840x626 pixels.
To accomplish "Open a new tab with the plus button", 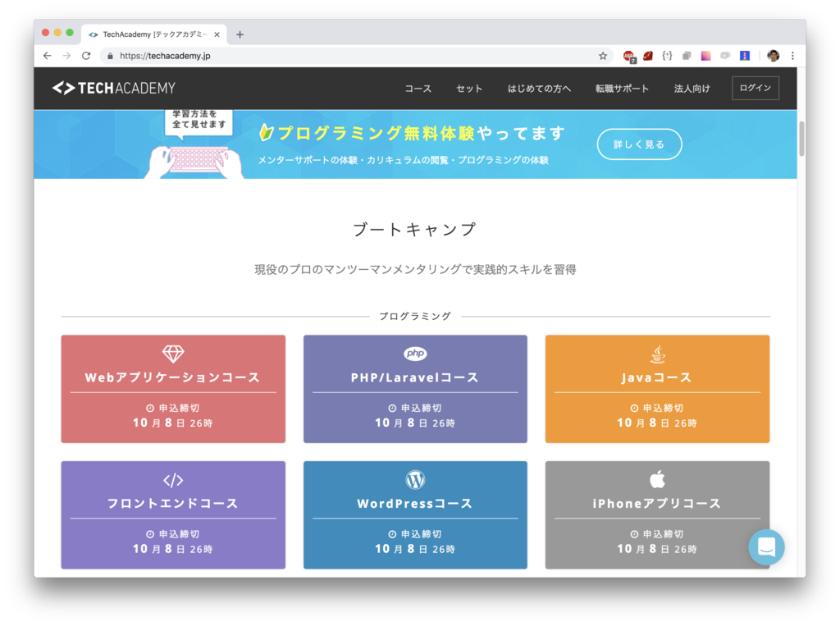I will (239, 34).
